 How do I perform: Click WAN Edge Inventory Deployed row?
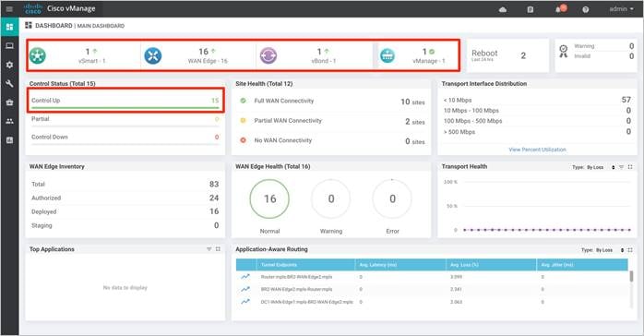pyautogui.click(x=125, y=211)
